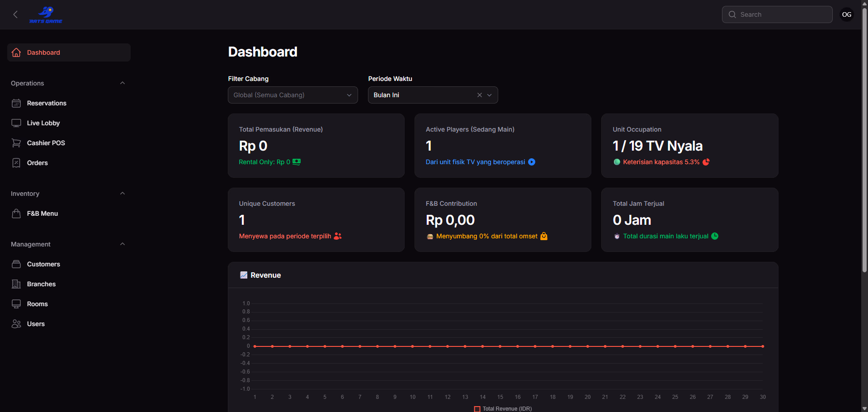868x412 pixels.
Task: Open the OG user avatar menu
Action: (847, 14)
